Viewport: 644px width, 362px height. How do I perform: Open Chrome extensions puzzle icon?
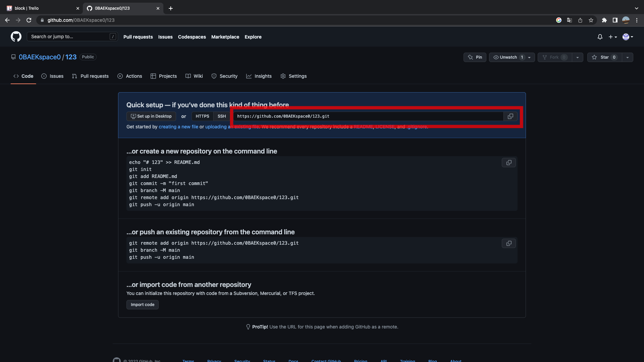(x=604, y=20)
